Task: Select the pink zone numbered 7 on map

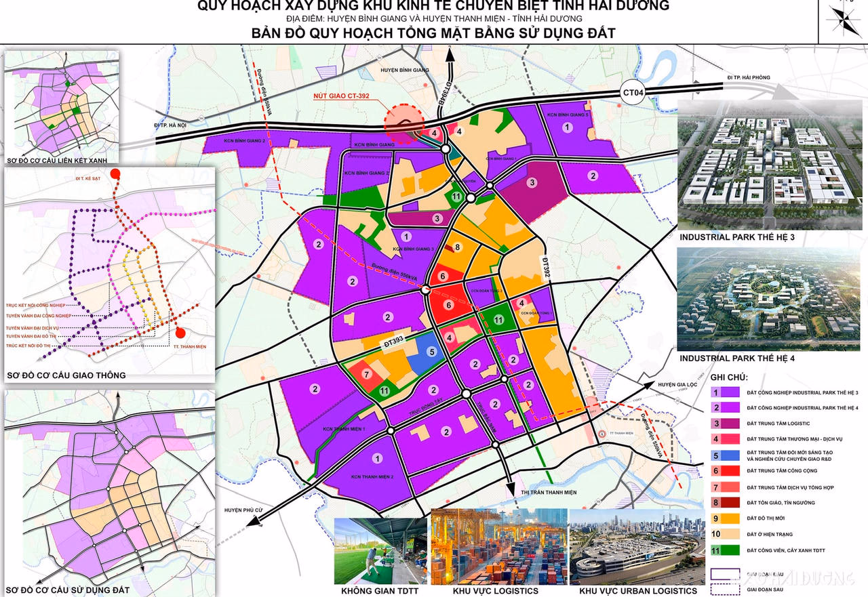Action: [x=366, y=373]
